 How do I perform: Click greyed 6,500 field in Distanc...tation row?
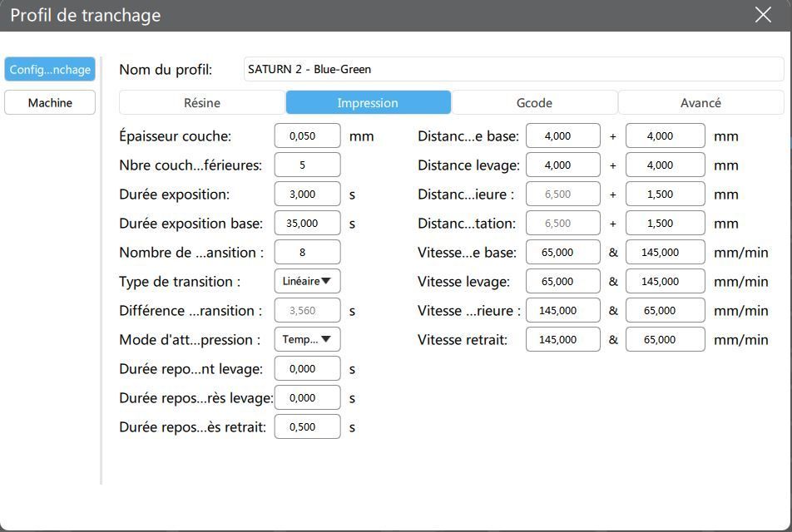point(563,223)
